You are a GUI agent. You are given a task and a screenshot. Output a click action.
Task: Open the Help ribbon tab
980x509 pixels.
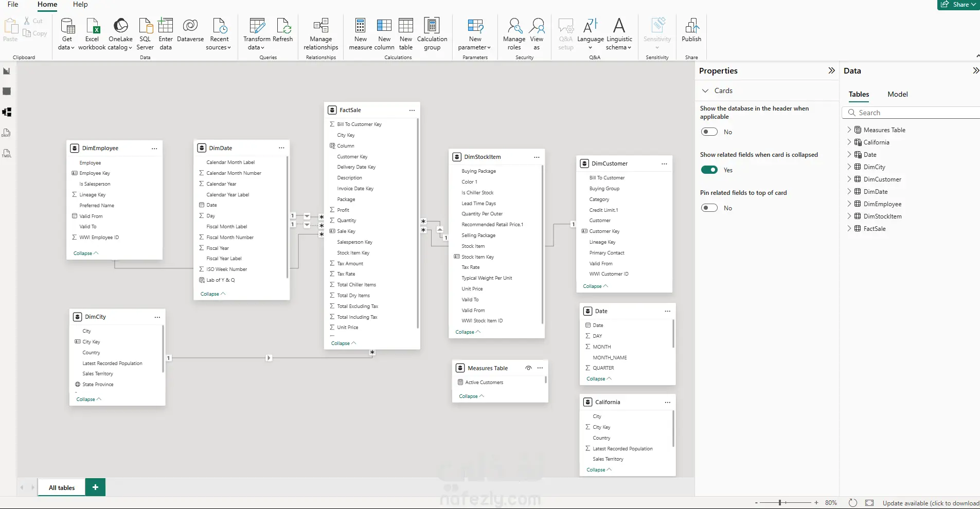tap(80, 4)
